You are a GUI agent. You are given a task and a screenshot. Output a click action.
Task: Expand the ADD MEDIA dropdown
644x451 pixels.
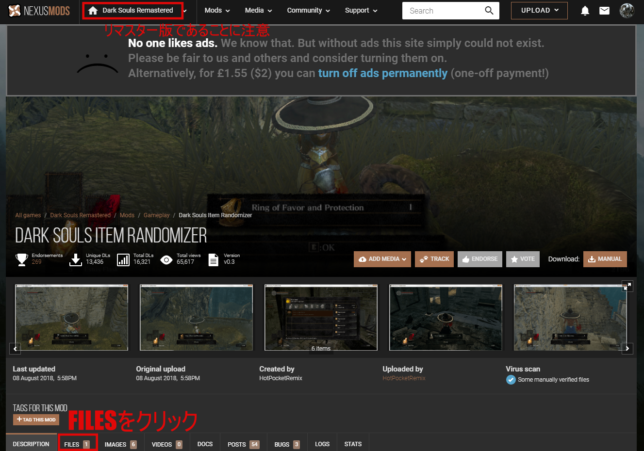tap(382, 259)
